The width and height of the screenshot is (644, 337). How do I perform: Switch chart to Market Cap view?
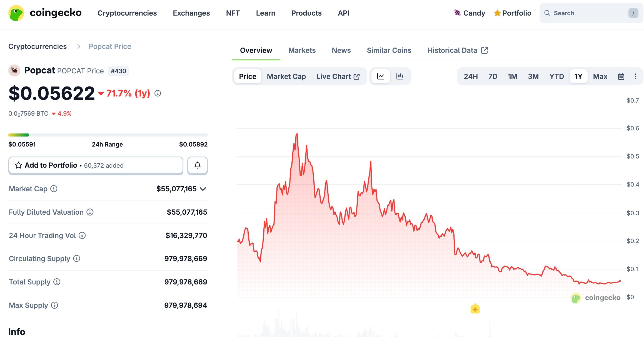[x=286, y=76]
